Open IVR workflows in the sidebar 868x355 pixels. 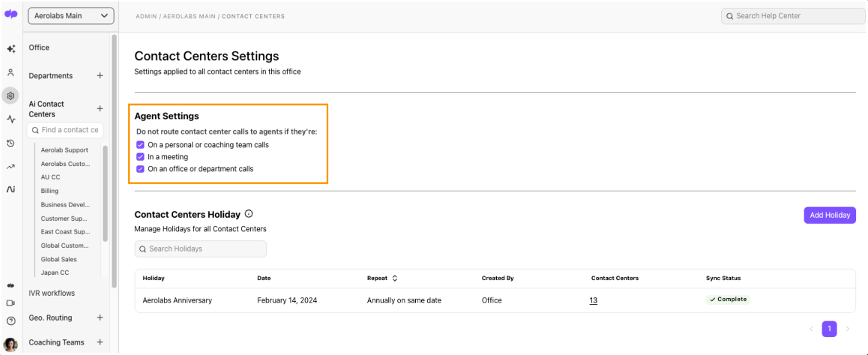click(52, 293)
